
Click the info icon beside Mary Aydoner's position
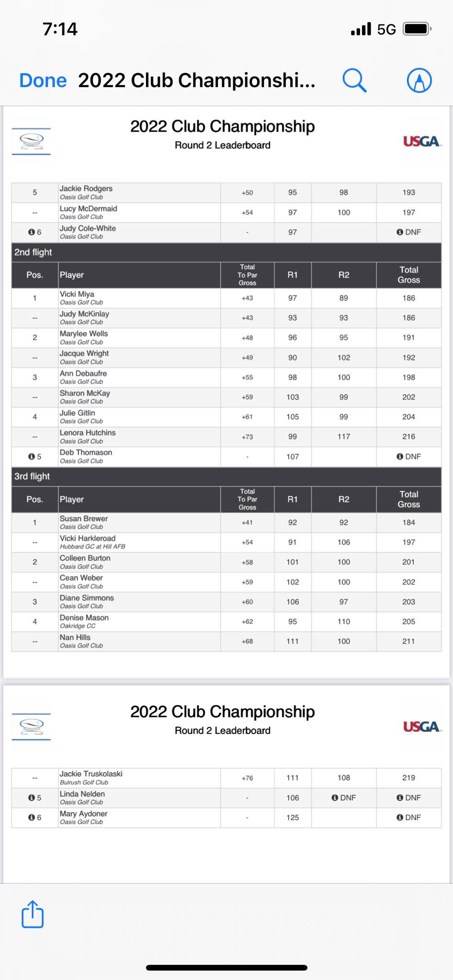[32, 817]
